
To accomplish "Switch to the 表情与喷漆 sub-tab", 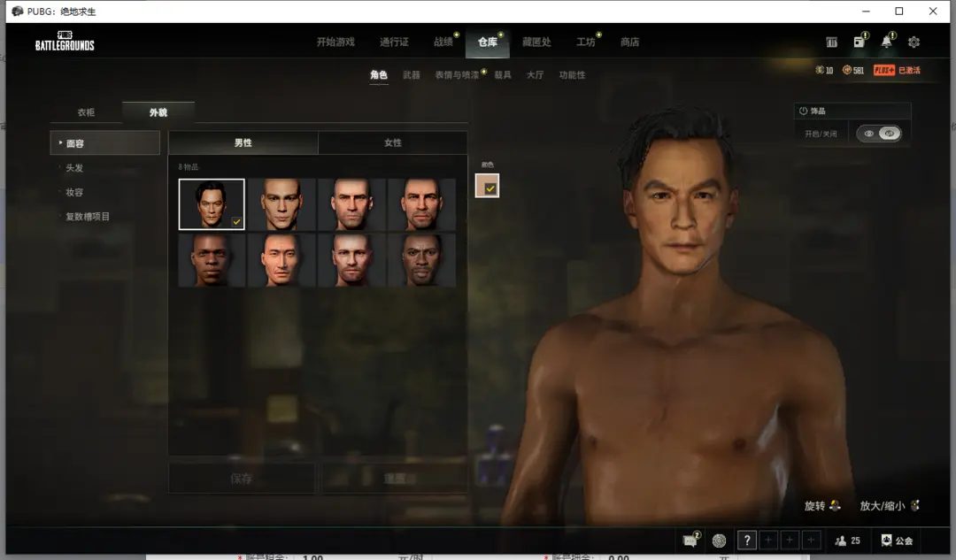I will click(x=457, y=75).
